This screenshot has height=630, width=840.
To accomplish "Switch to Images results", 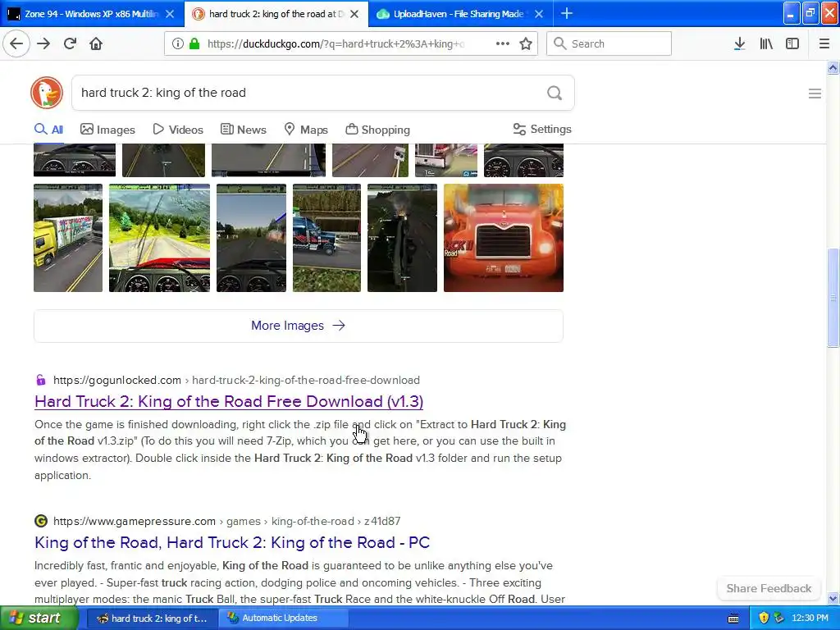I will point(107,130).
